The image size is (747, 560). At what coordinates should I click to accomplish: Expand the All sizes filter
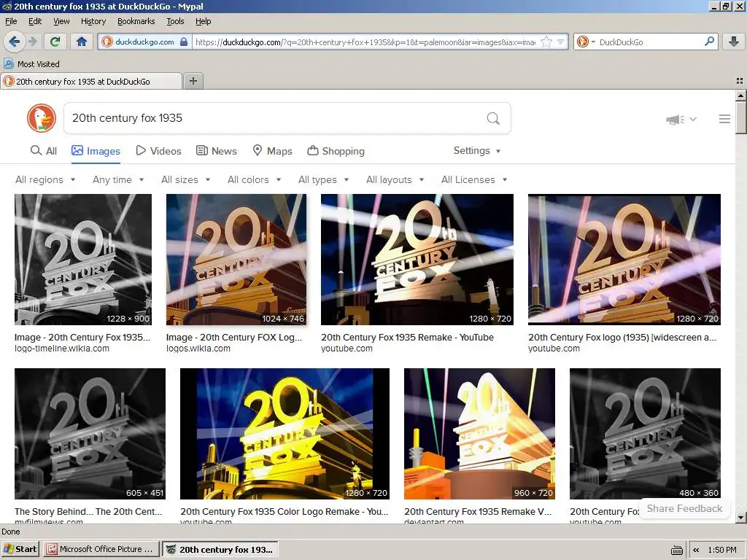point(186,179)
